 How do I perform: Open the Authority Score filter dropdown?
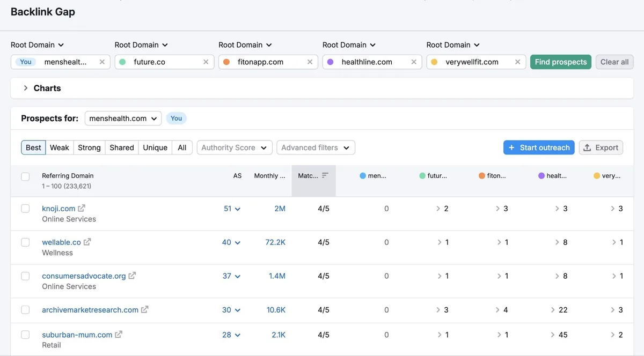pyautogui.click(x=235, y=147)
